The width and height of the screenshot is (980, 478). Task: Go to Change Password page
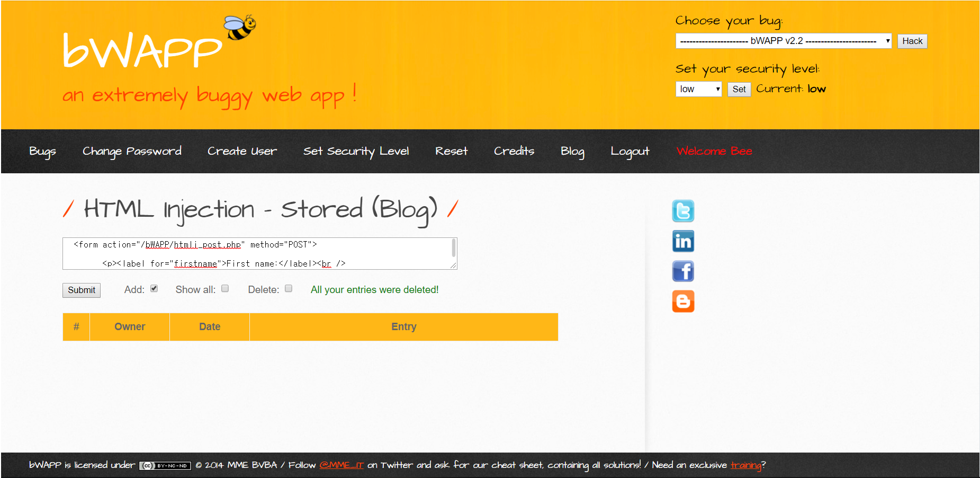click(132, 152)
